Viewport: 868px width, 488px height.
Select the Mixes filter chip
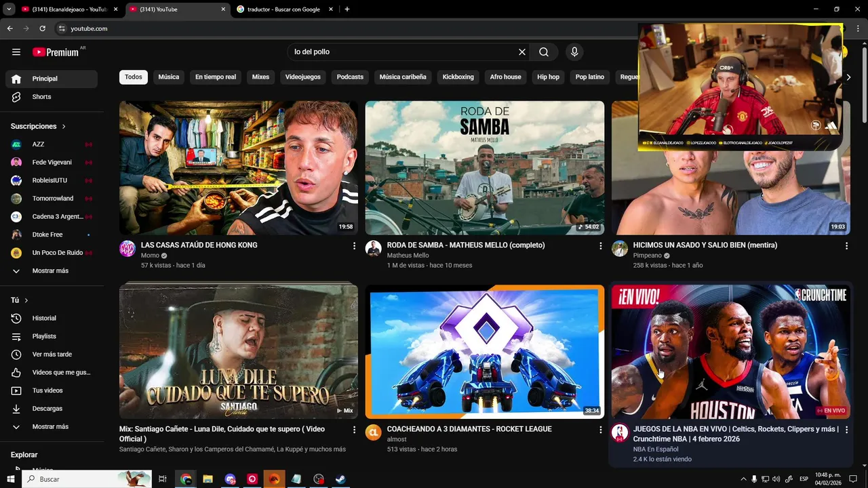(260, 77)
